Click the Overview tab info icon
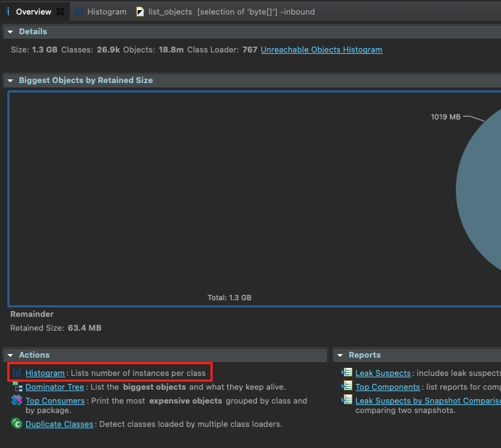This screenshot has width=501, height=448. point(8,12)
